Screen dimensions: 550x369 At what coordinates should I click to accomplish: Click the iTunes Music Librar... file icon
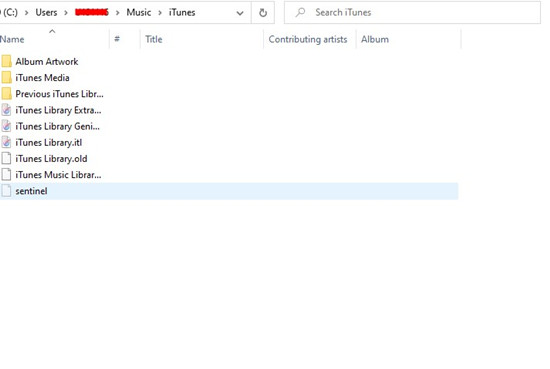(x=6, y=174)
